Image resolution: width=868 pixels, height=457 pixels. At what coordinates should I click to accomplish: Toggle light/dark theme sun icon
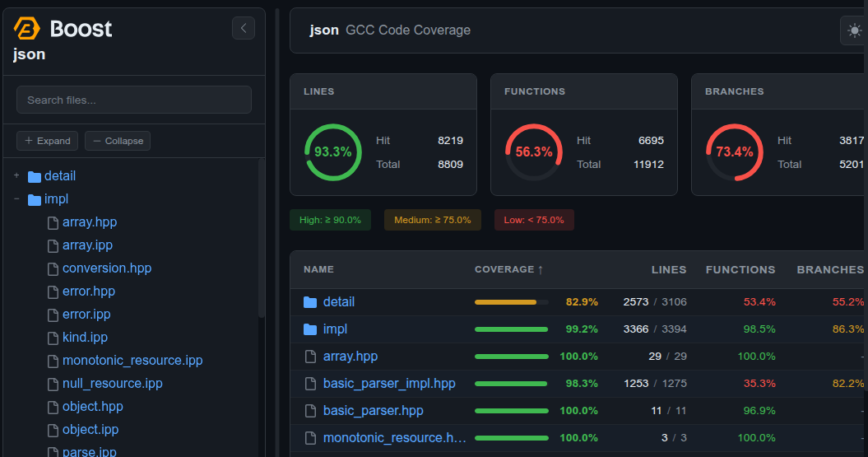855,30
